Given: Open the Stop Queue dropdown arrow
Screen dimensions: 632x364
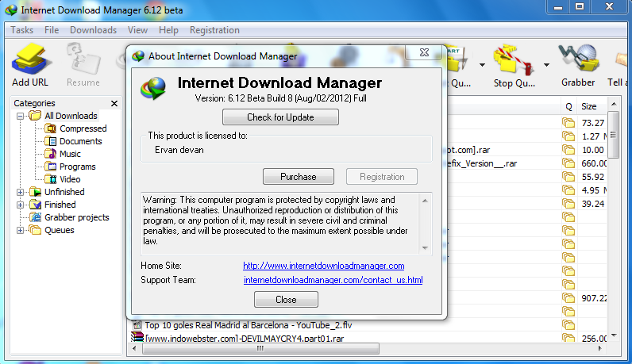Looking at the screenshot, I should point(546,65).
